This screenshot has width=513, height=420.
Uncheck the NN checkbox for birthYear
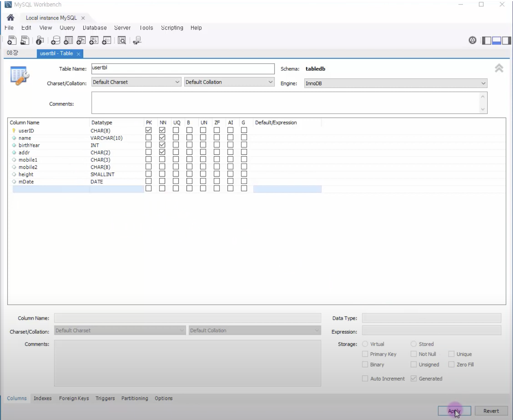162,145
